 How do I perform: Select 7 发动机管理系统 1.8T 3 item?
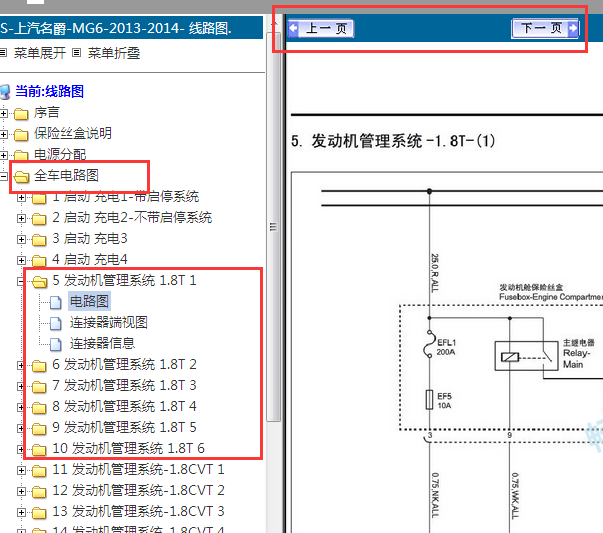[x=124, y=385]
